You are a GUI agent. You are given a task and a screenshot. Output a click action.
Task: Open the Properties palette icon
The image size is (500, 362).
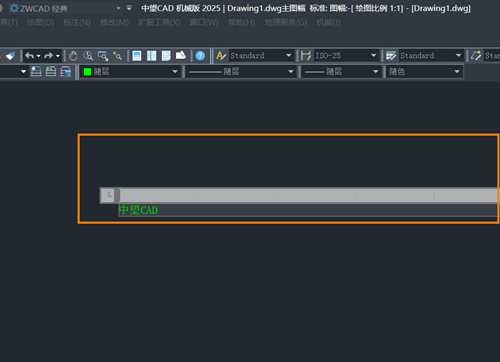[137, 56]
